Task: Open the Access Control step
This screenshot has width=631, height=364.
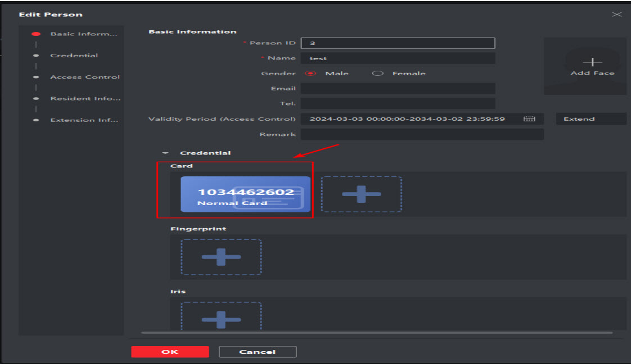Action: tap(85, 77)
